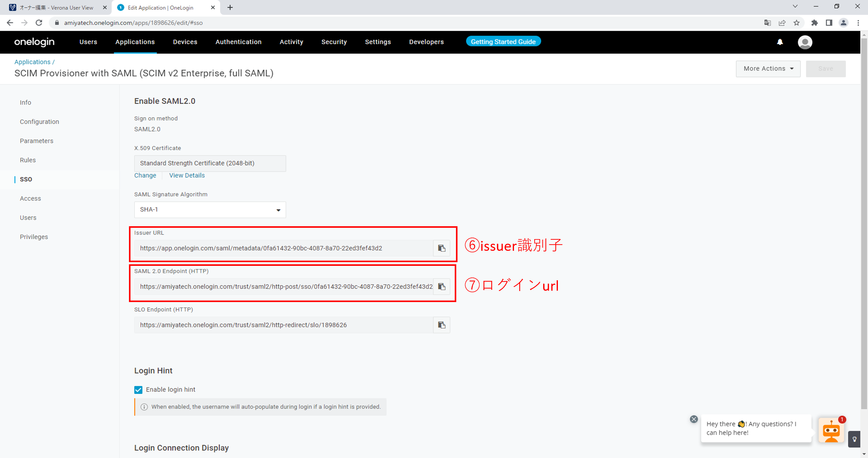
Task: Click the Issuer URL text field
Action: [x=283, y=248]
